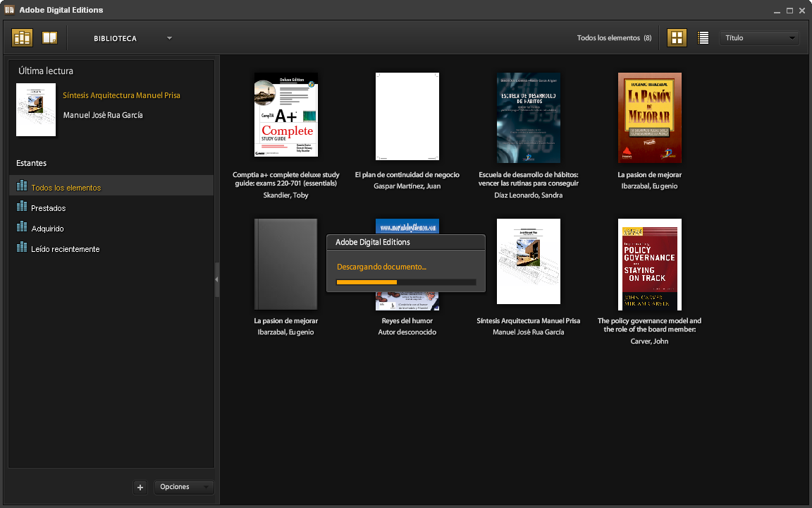Open gray placeholder La pasion de mejorar cover
This screenshot has height=508, width=812.
pyautogui.click(x=286, y=264)
